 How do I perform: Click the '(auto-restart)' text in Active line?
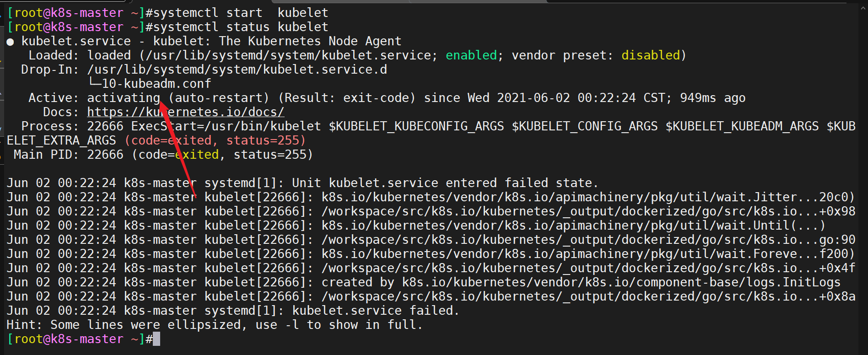[219, 98]
